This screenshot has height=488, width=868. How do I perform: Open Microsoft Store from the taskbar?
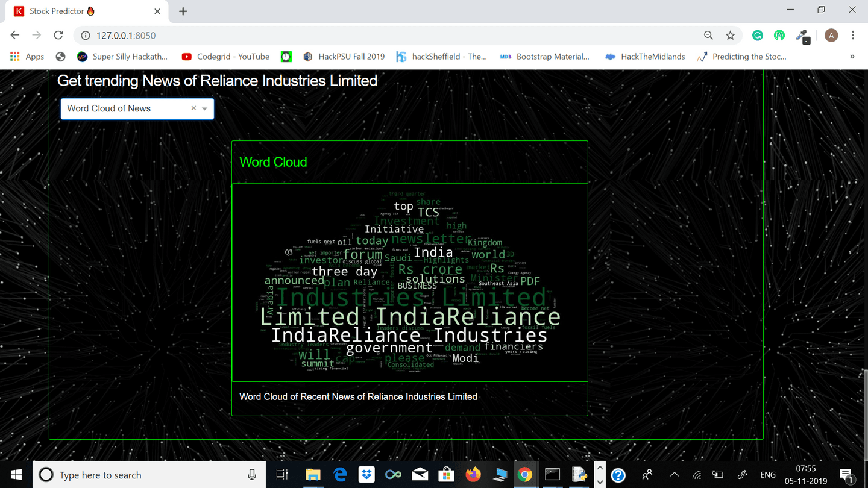pos(447,475)
